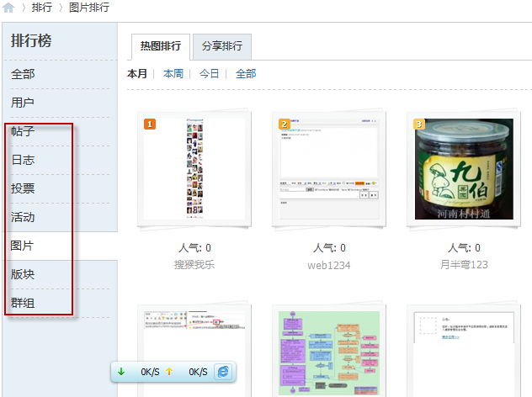This screenshot has height=397, width=532.
Task: Select 投票 in the sidebar
Action: (x=23, y=188)
